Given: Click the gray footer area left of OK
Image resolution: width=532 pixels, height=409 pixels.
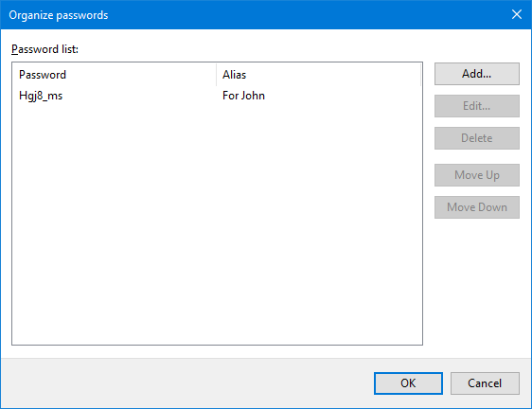Looking at the screenshot, I should 186,383.
